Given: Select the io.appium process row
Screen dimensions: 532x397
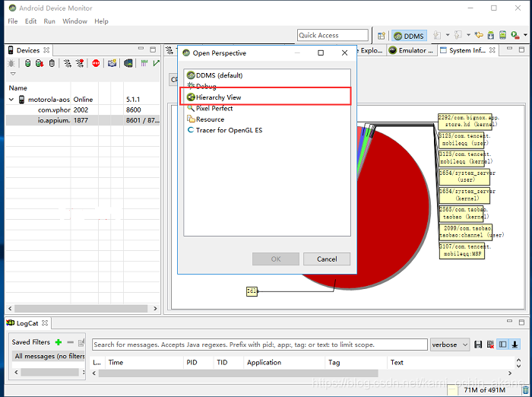Looking at the screenshot, I should pyautogui.click(x=83, y=121).
